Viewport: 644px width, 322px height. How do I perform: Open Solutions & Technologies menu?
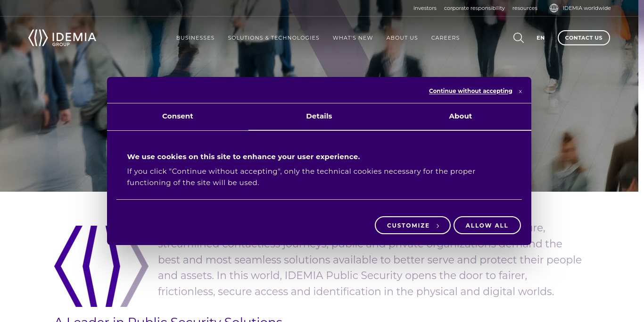(x=273, y=38)
